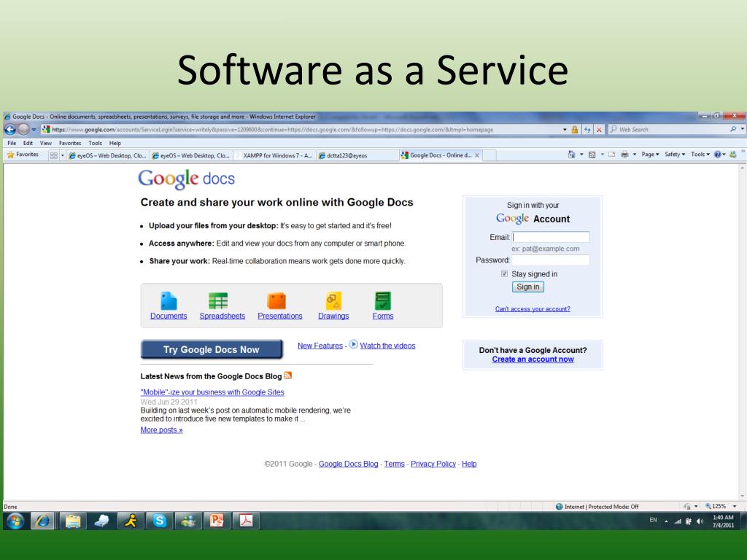The image size is (747, 560).
Task: Open the zoom level 125% dropdown
Action: 734,506
